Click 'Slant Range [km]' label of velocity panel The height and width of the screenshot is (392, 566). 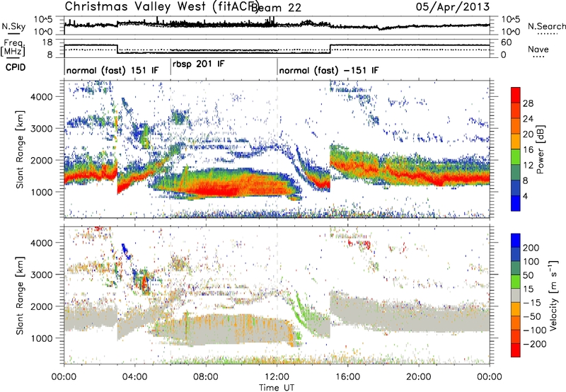20,296
